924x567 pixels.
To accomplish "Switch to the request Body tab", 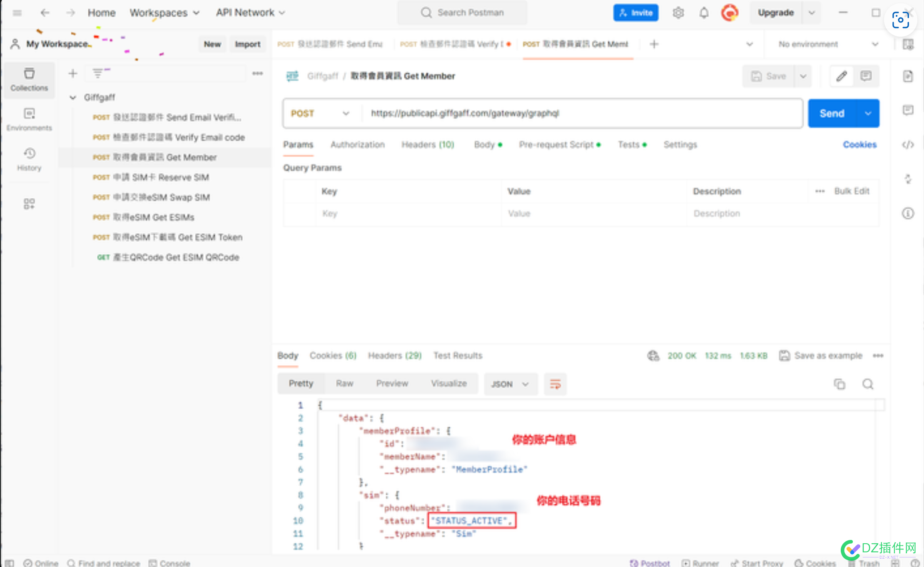I will pyautogui.click(x=488, y=145).
